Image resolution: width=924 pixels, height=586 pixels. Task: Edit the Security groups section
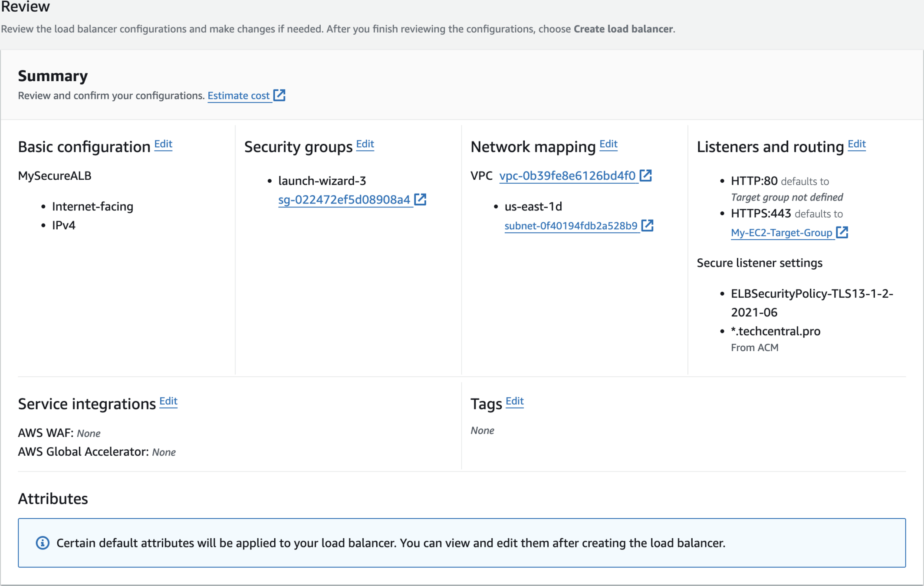tap(365, 144)
